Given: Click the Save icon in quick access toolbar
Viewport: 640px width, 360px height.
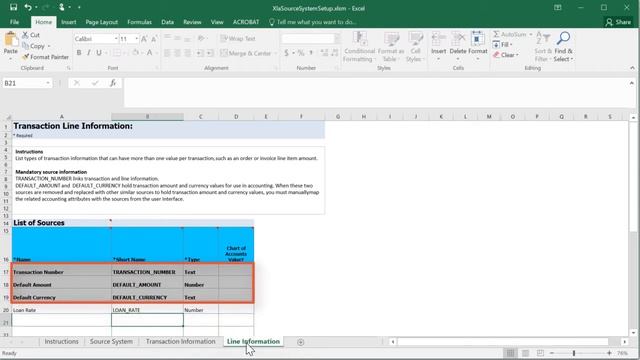Looking at the screenshot, I should tap(13, 7).
